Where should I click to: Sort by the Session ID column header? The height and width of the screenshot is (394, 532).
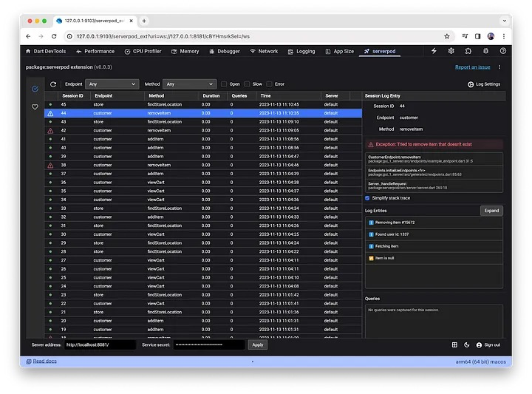[x=72, y=95]
